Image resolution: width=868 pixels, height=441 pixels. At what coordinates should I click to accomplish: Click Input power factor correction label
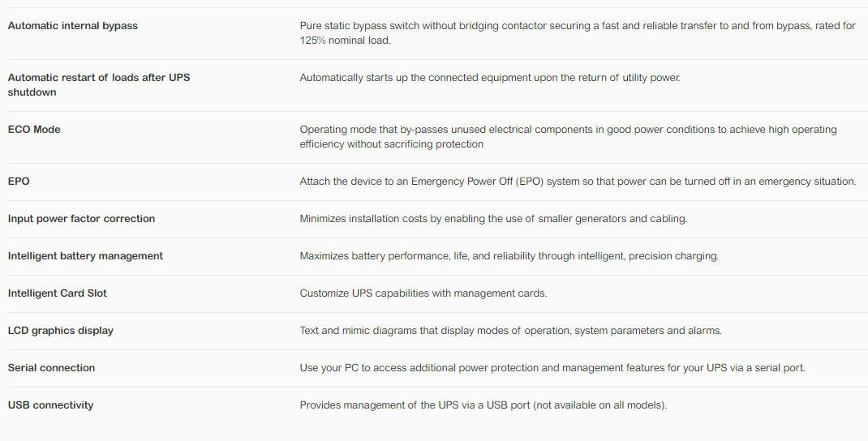click(81, 219)
